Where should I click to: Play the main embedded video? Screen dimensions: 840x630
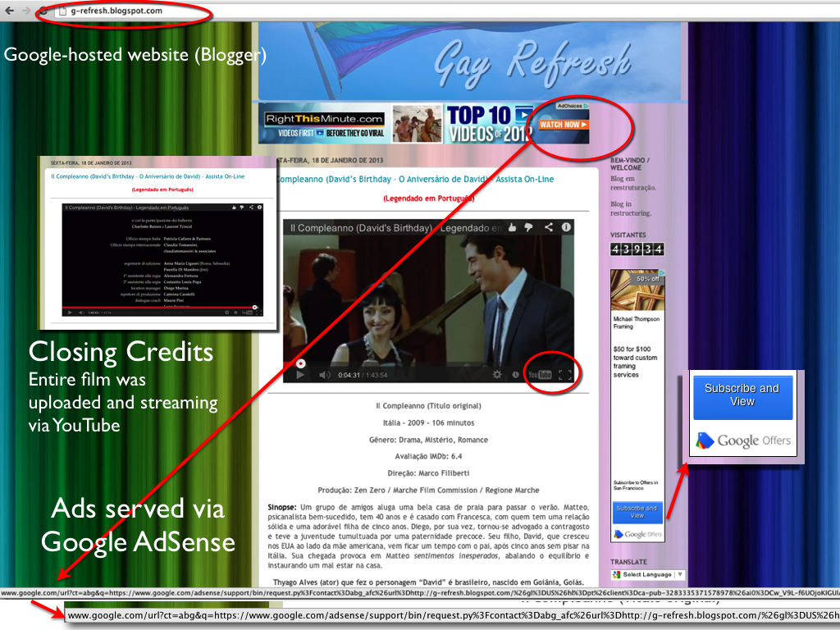[x=300, y=375]
